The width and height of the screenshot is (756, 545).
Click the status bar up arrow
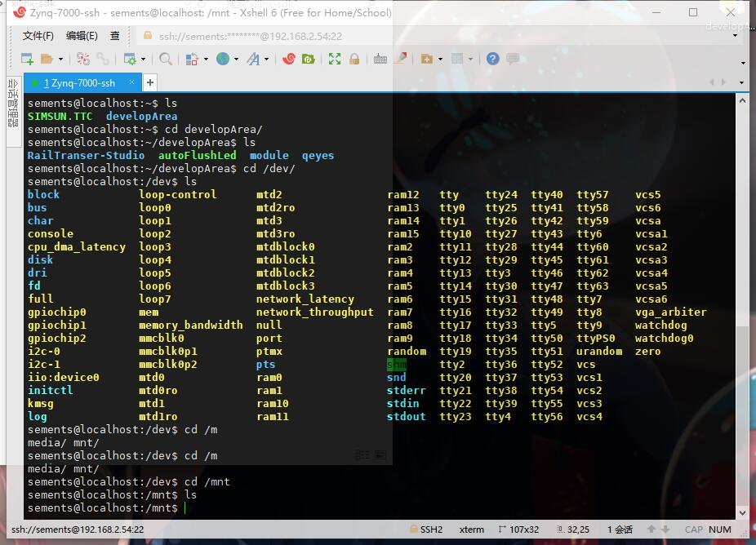coord(651,529)
